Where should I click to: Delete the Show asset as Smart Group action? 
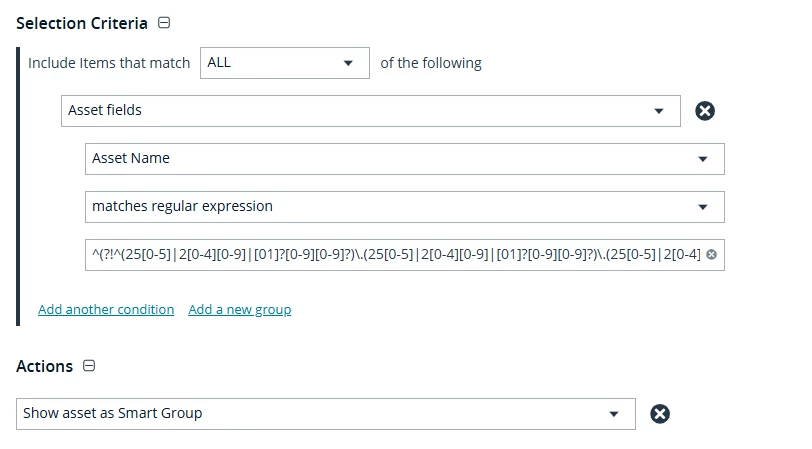(x=660, y=413)
